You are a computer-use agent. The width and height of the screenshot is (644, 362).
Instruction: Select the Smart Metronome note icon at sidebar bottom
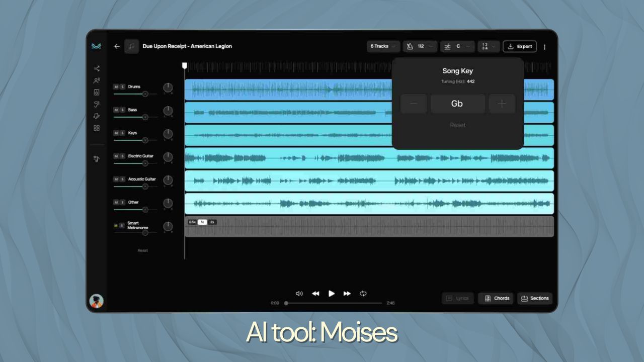[97, 159]
